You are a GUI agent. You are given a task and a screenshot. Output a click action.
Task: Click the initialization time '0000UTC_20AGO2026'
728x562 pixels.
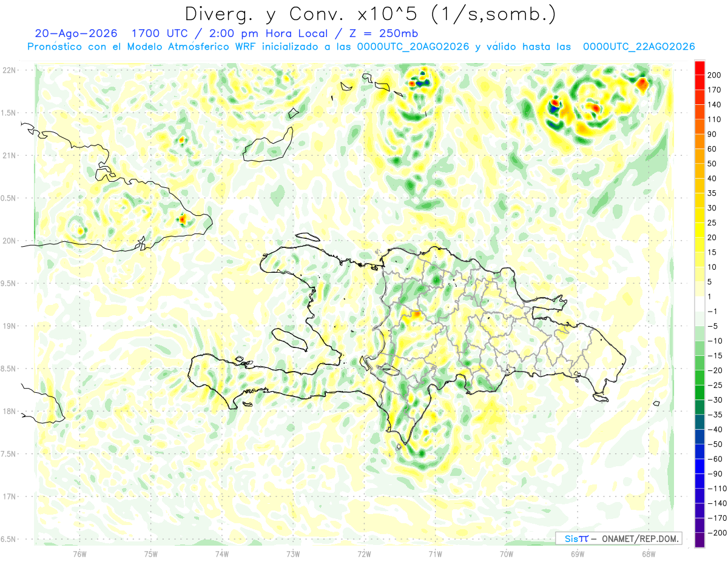point(413,47)
